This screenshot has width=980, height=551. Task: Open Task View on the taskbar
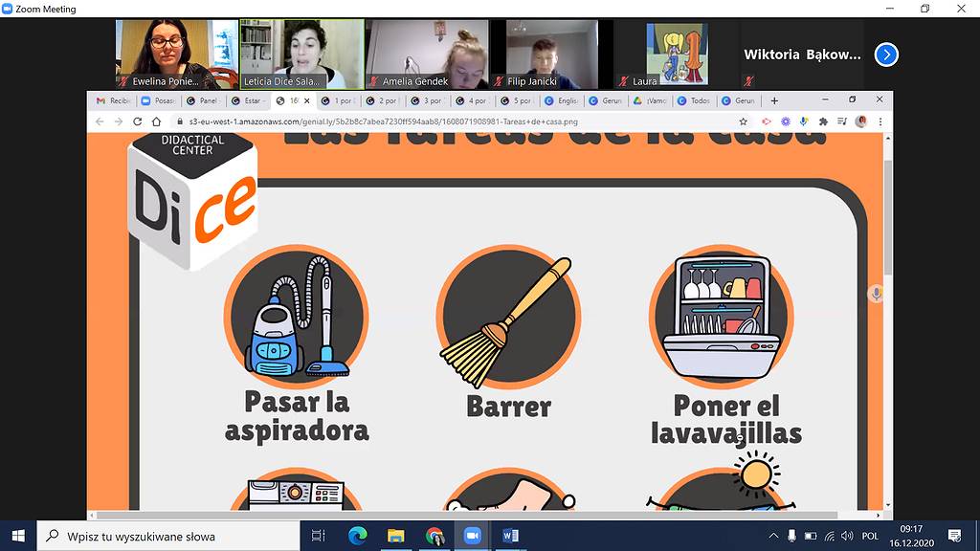coord(318,536)
